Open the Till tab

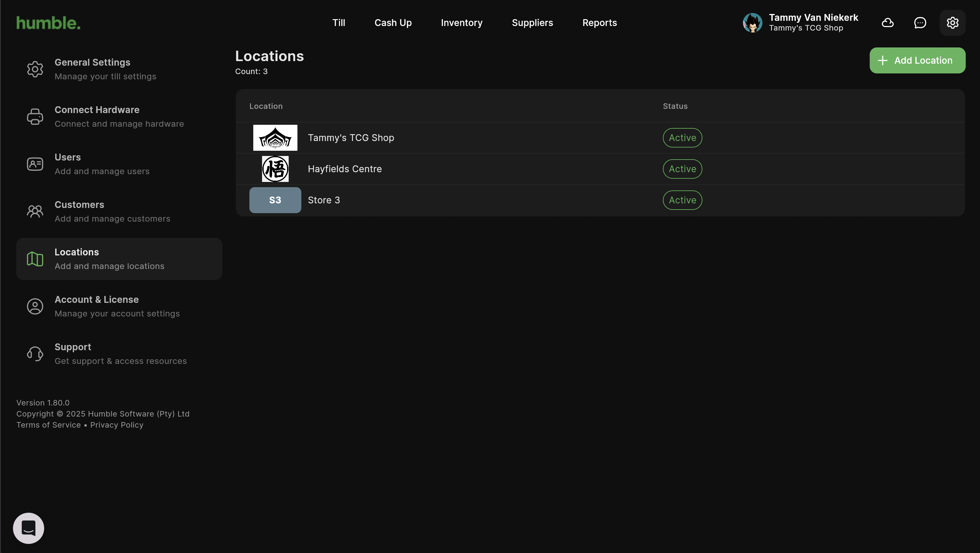click(339, 23)
